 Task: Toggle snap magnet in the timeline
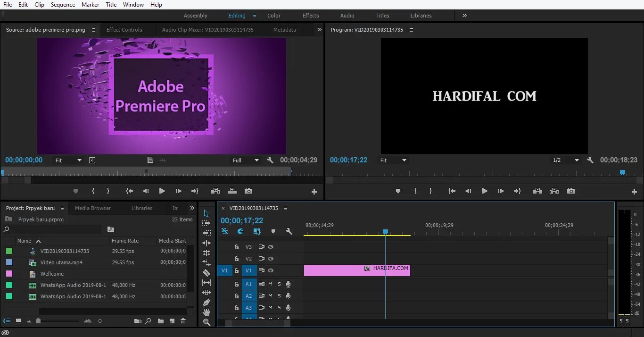click(x=240, y=231)
